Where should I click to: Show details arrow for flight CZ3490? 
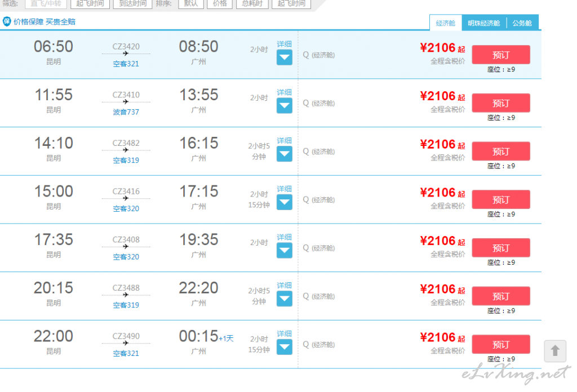click(284, 347)
